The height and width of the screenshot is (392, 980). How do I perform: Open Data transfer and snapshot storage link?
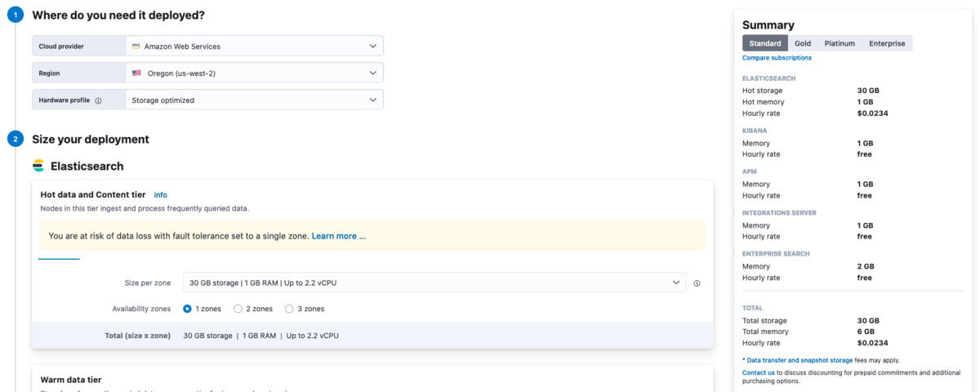(x=800, y=360)
